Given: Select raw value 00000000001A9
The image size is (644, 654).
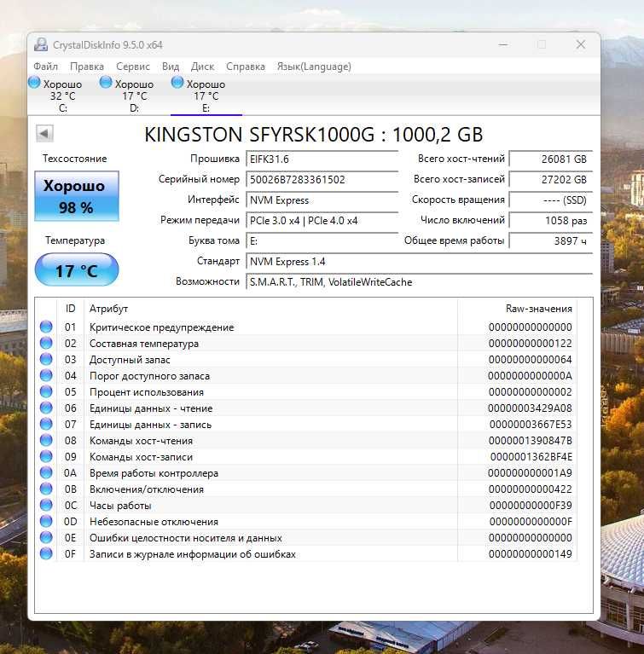Looking at the screenshot, I should 530,473.
